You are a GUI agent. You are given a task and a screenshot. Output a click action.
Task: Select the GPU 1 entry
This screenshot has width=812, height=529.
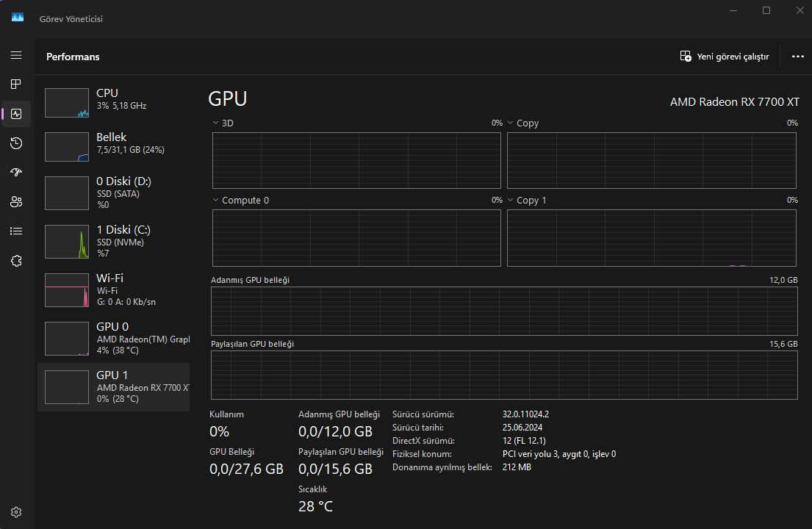[113, 387]
